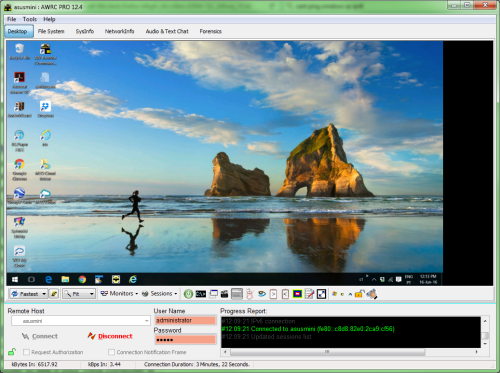Select Acrobat Reader icon on remote desktop

click(x=19, y=82)
